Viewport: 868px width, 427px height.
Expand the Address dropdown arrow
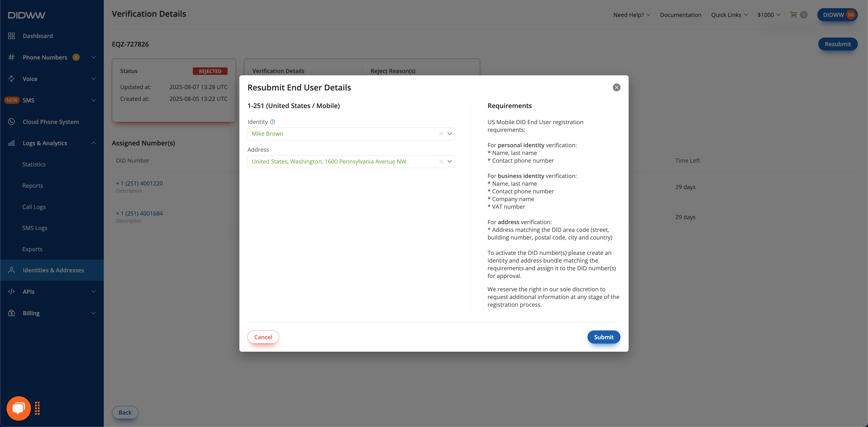point(449,161)
